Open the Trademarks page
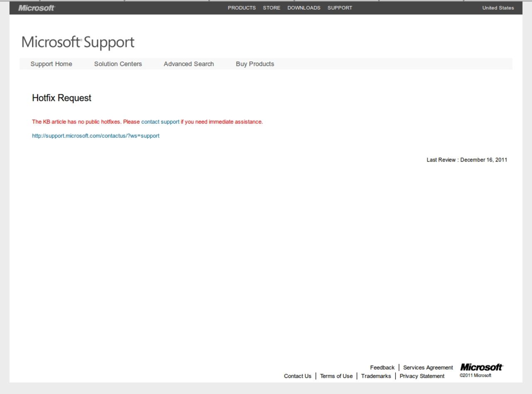 pyautogui.click(x=376, y=376)
